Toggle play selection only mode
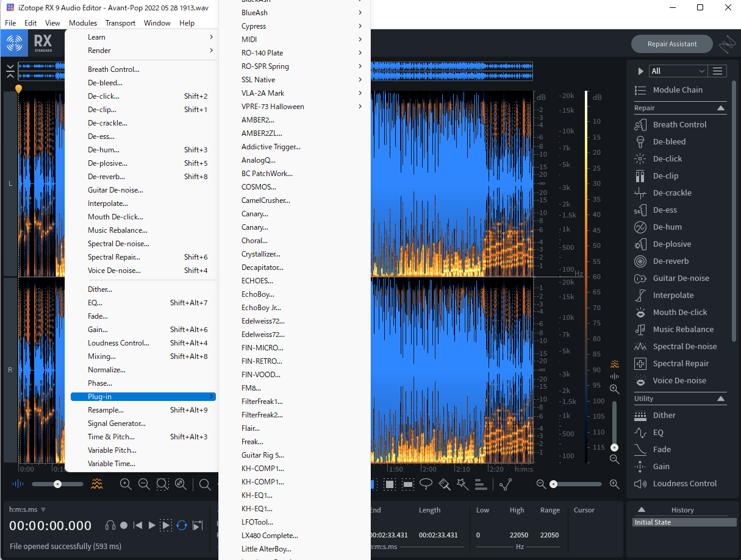The image size is (741, 560). click(166, 525)
